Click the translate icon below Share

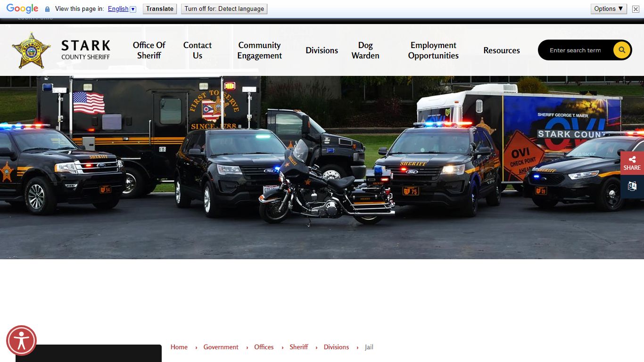[x=632, y=186]
